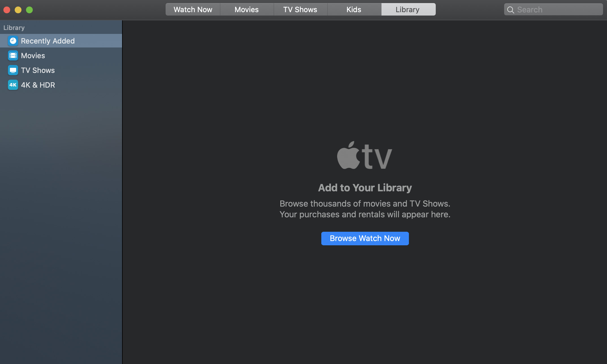
Task: Click the Browse Watch Now button
Action: tap(365, 239)
